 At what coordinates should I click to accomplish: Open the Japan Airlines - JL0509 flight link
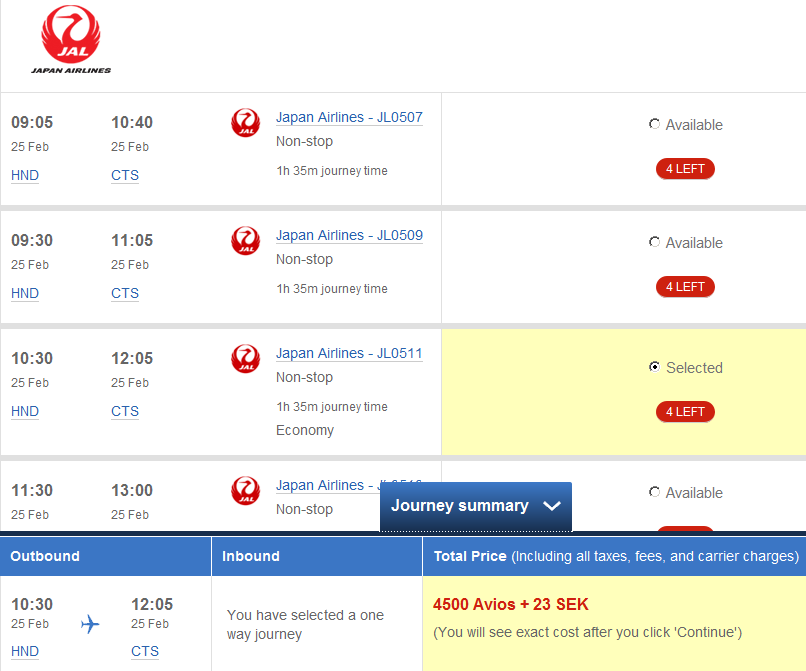(x=349, y=235)
